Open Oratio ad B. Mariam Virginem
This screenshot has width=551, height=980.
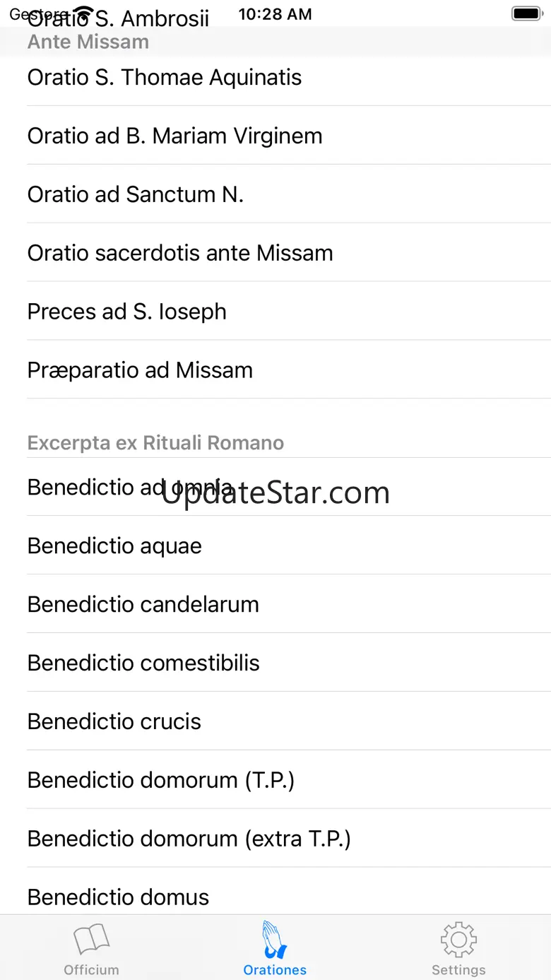pyautogui.click(x=174, y=136)
